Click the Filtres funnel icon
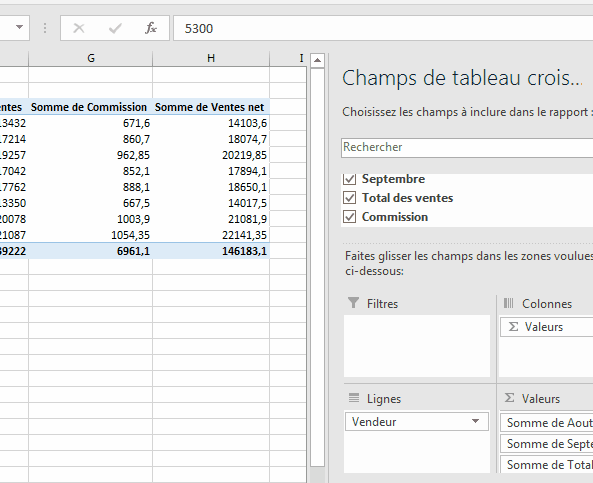Viewport: 593px width, 483px height. point(353,303)
